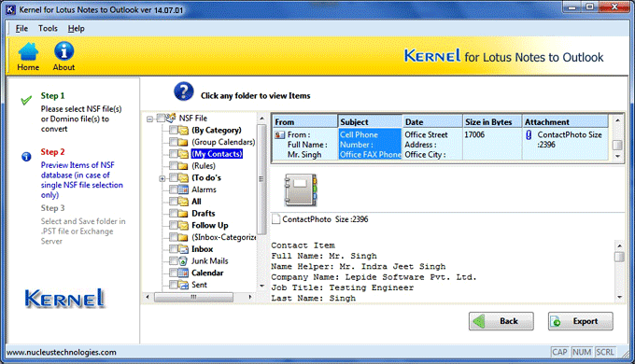The width and height of the screenshot is (635, 364).
Task: Click the NSF File root icon
Action: pos(171,118)
